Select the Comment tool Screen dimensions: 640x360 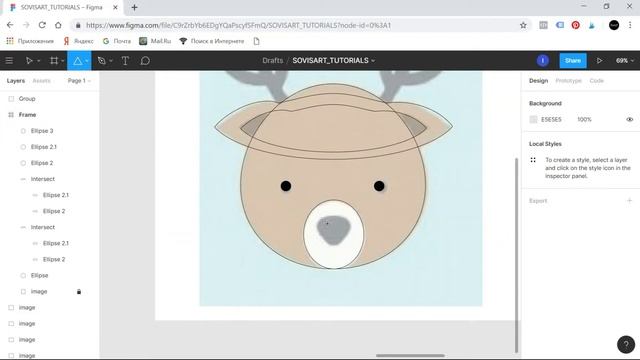[x=145, y=61]
